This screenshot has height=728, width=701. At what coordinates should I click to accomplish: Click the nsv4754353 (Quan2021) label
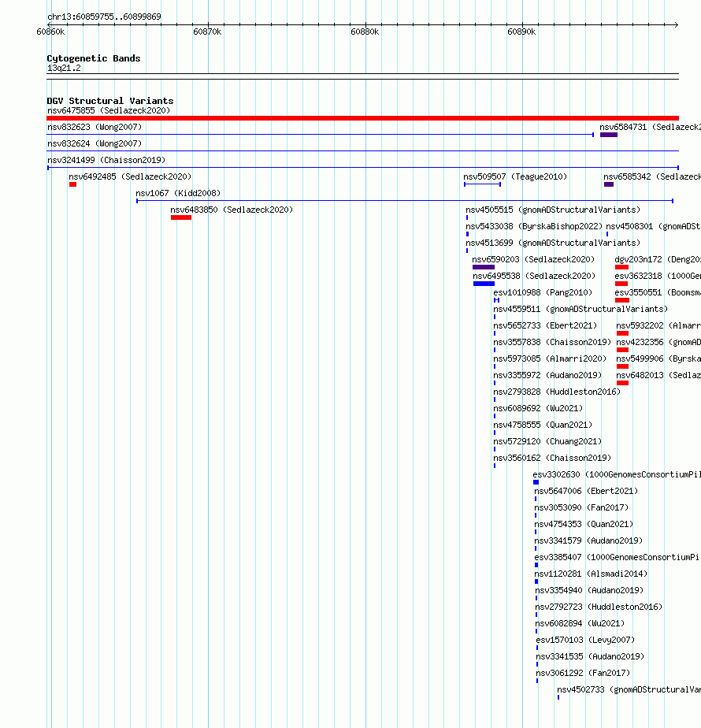(x=584, y=525)
